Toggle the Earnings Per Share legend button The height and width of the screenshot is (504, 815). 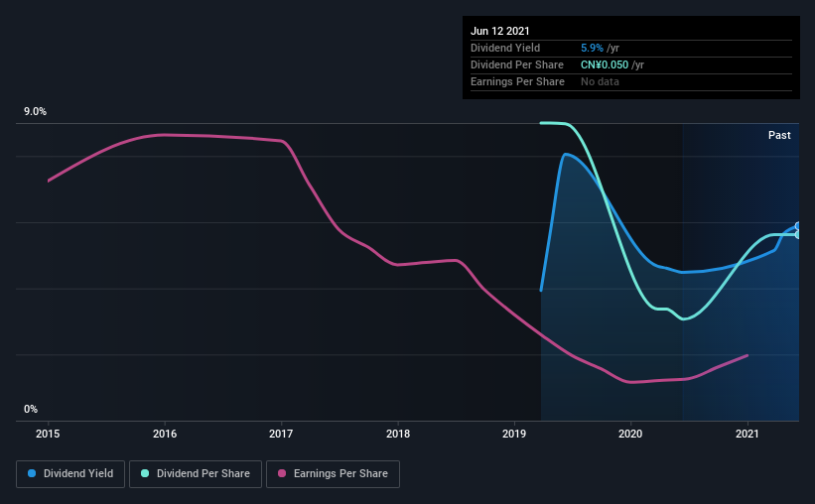click(x=333, y=474)
